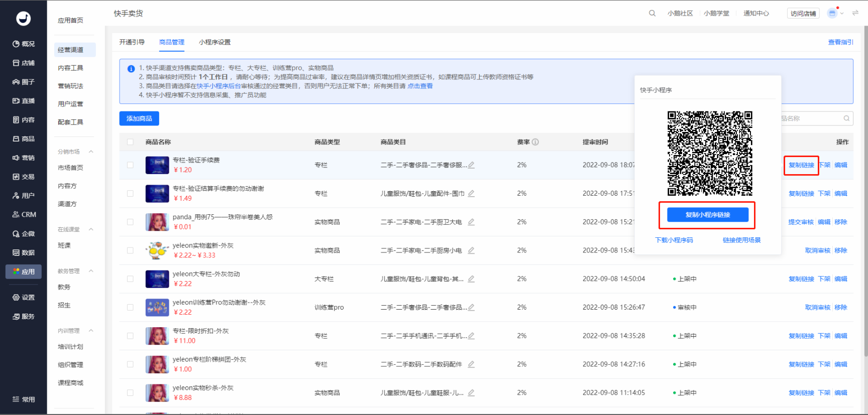The height and width of the screenshot is (415, 868).
Task: Open 小鹅社区 in the top bar
Action: coord(680,14)
